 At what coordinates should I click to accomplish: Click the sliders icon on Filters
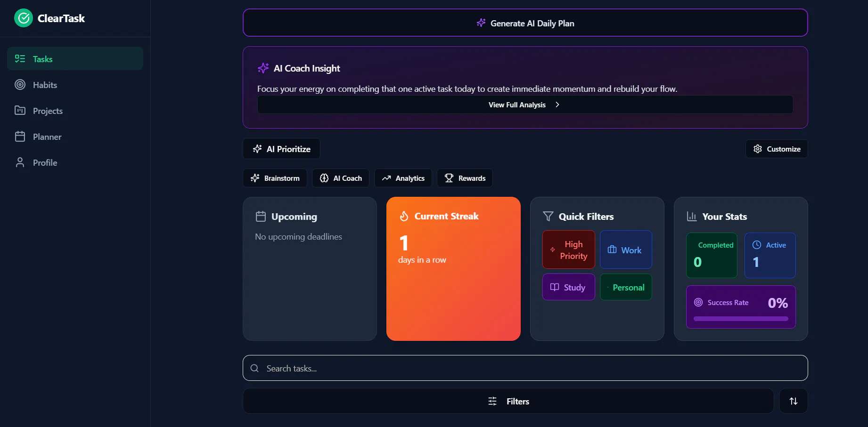pyautogui.click(x=492, y=401)
